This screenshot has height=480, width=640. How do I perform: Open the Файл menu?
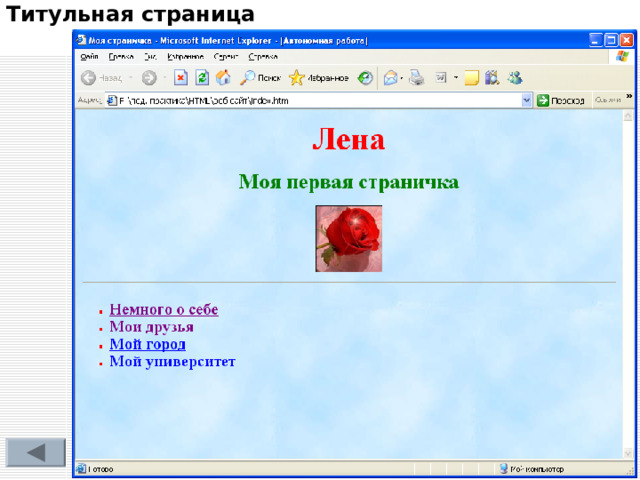click(90, 57)
